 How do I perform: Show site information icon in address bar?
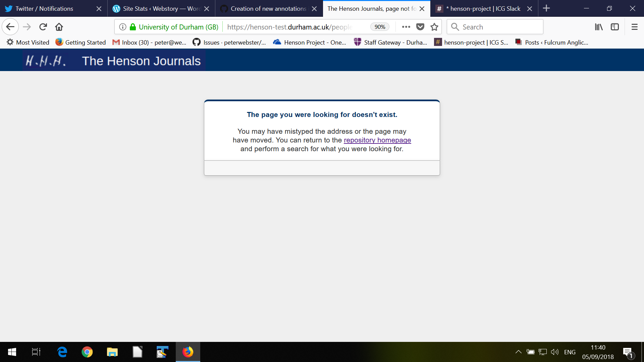[123, 27]
